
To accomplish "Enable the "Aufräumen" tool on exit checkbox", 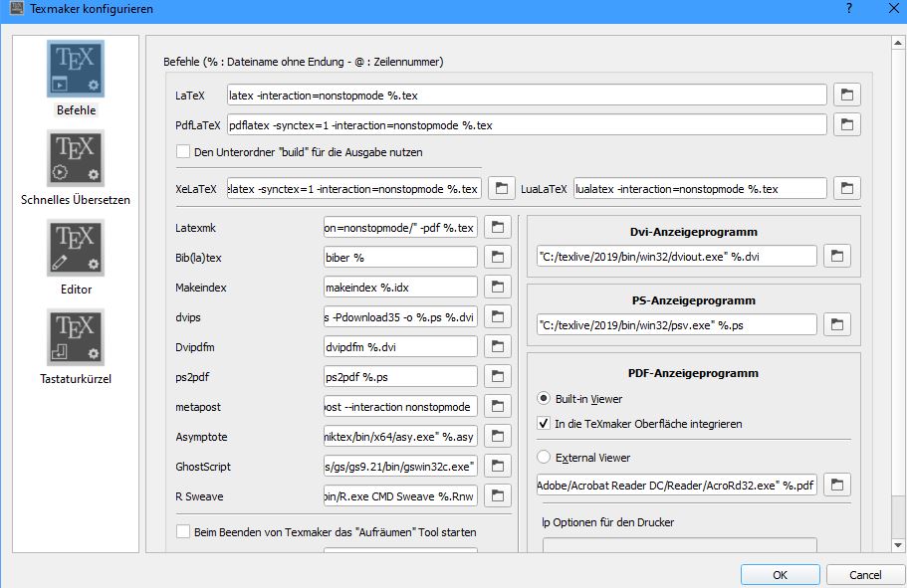I will click(183, 531).
